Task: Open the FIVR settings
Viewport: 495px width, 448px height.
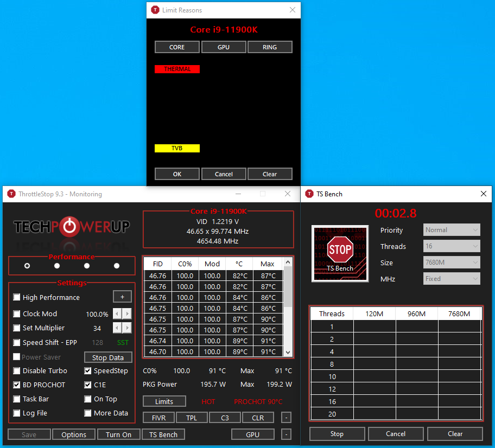Action: pyautogui.click(x=158, y=418)
